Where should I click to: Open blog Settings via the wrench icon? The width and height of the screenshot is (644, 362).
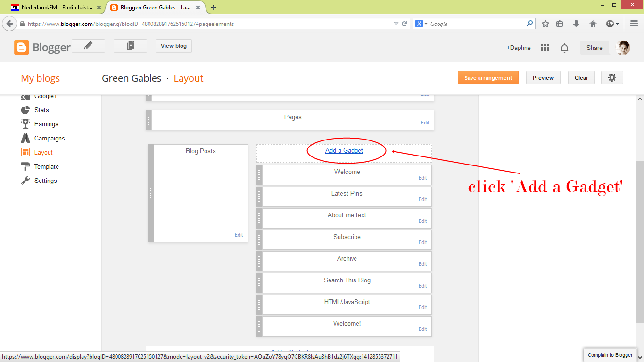tap(45, 181)
